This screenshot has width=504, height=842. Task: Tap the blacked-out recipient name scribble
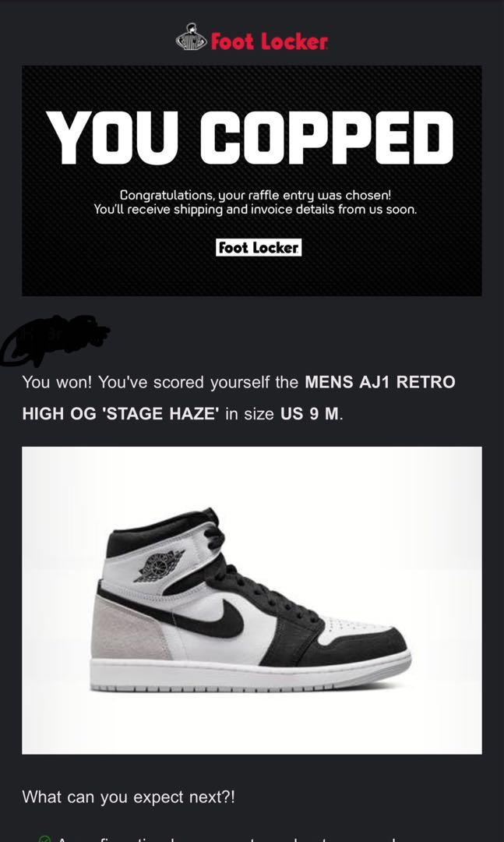[x=55, y=339]
